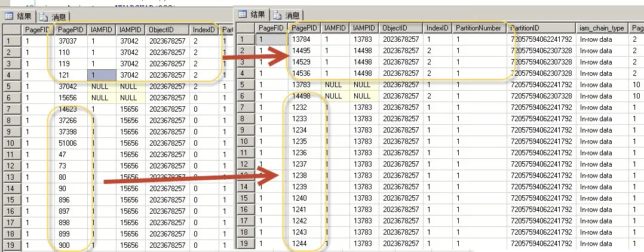Click the PageFID column header in the left grid
Image resolution: width=644 pixels, height=252 pixels.
pos(38,29)
